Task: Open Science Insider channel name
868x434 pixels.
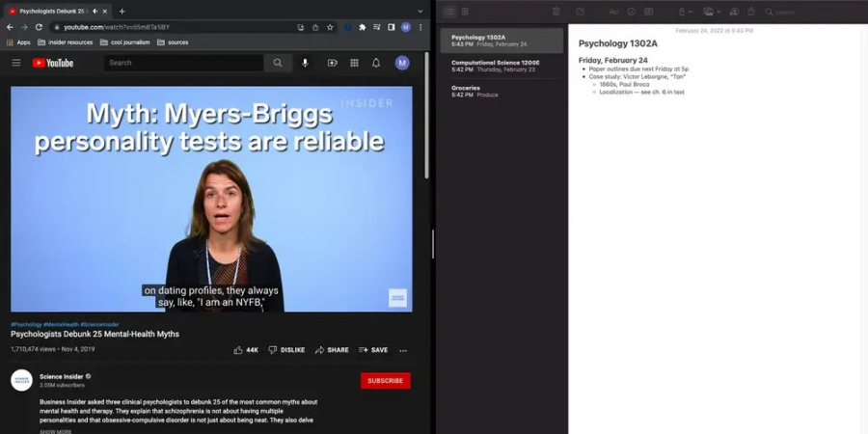Action: (x=61, y=376)
